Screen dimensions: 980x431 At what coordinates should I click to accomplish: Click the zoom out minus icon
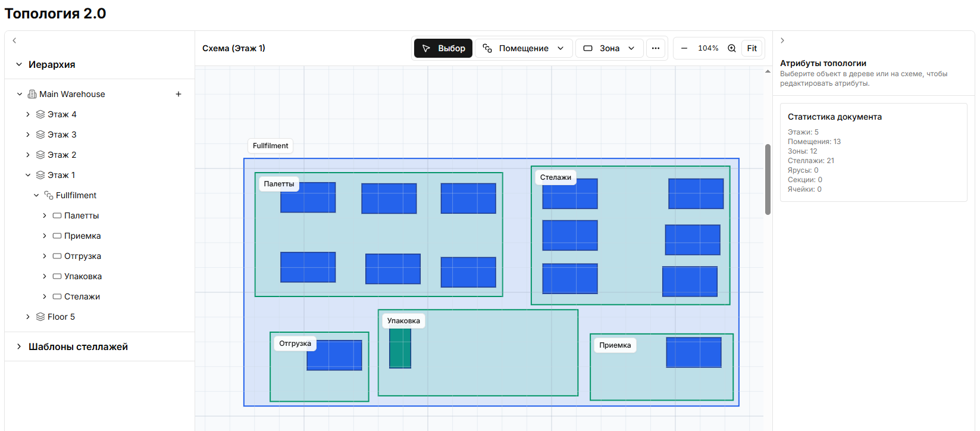tap(684, 48)
